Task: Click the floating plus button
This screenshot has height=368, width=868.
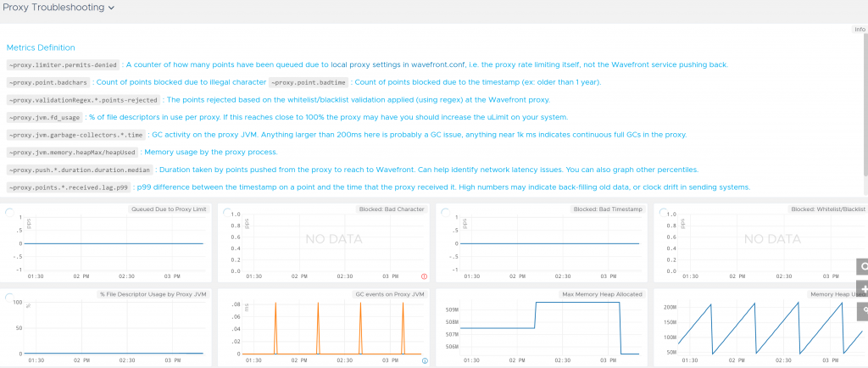Action: coord(863,289)
